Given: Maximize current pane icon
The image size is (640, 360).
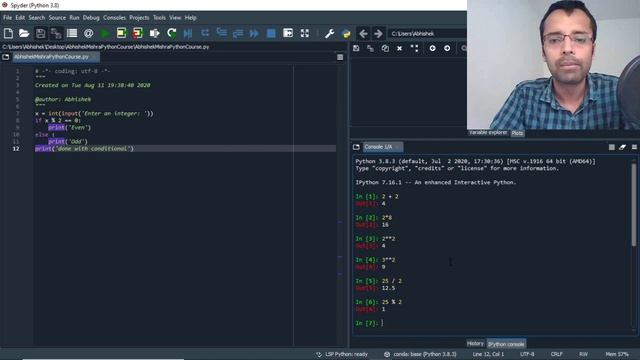Looking at the screenshot, I should tap(288, 33).
